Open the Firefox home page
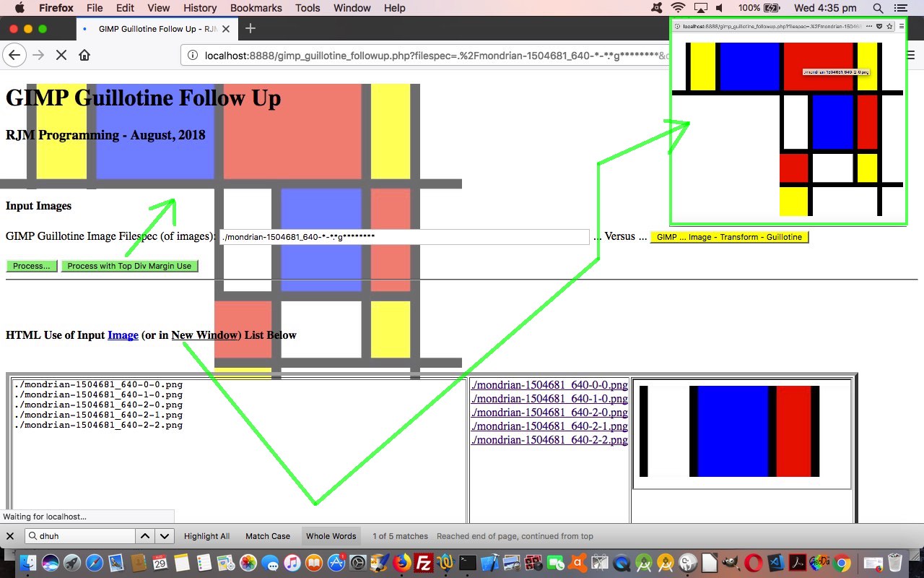Viewport: 924px width, 578px height. click(x=84, y=55)
